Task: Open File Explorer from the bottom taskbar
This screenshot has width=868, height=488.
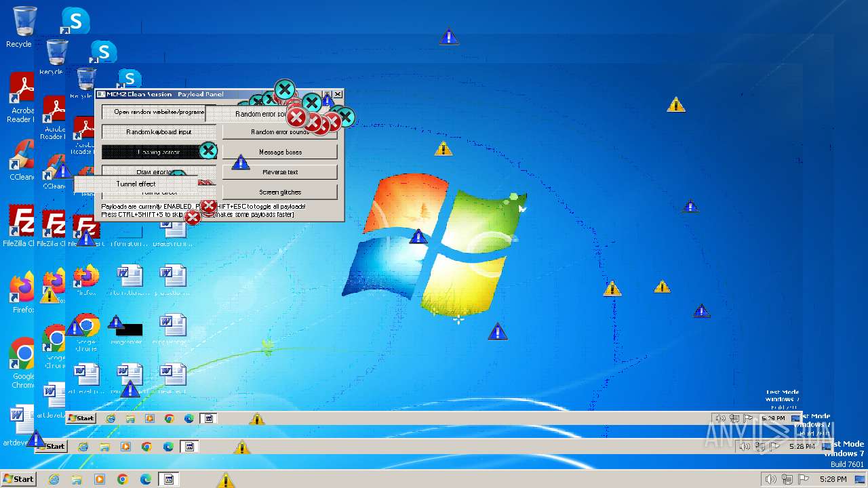Action: 77,479
